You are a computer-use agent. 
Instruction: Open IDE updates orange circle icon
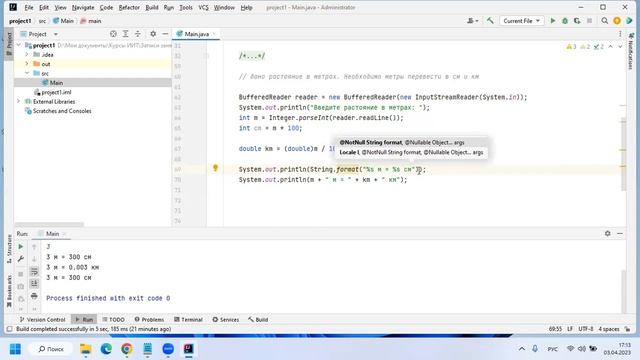pyautogui.click(x=617, y=20)
